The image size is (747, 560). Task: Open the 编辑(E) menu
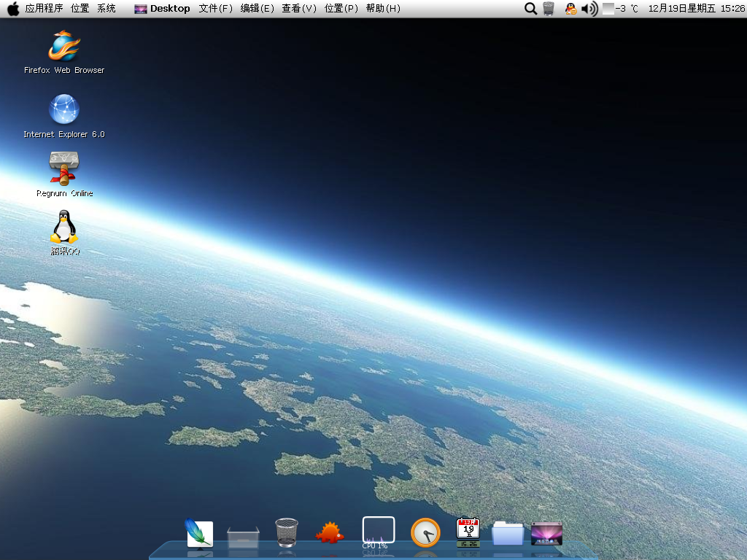click(x=258, y=9)
